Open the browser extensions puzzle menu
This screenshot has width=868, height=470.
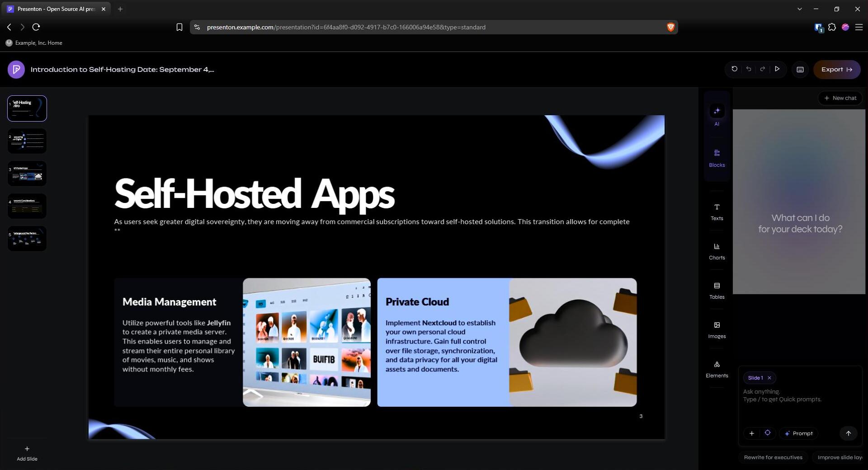(832, 27)
